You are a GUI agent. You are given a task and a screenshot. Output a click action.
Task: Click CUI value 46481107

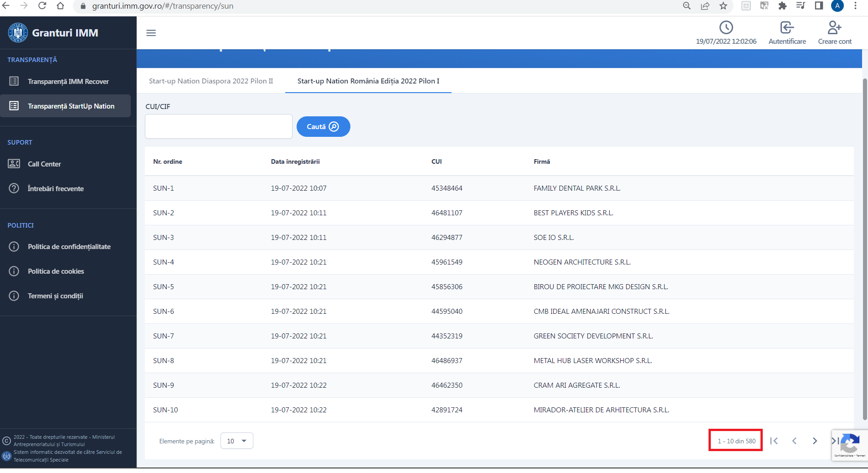(x=447, y=213)
